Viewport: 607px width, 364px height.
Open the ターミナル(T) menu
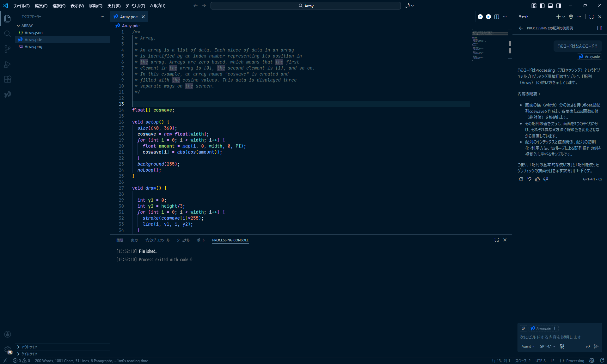point(135,6)
